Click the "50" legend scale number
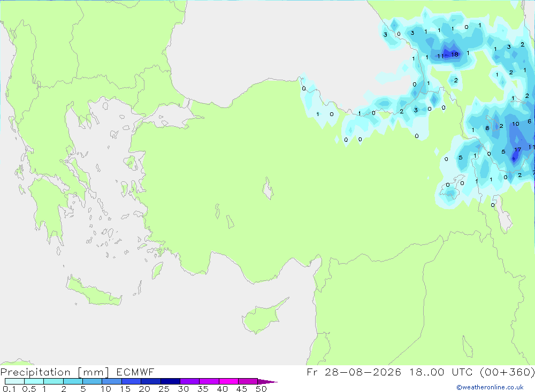Viewport: 535px width, 392px height. pyautogui.click(x=261, y=389)
